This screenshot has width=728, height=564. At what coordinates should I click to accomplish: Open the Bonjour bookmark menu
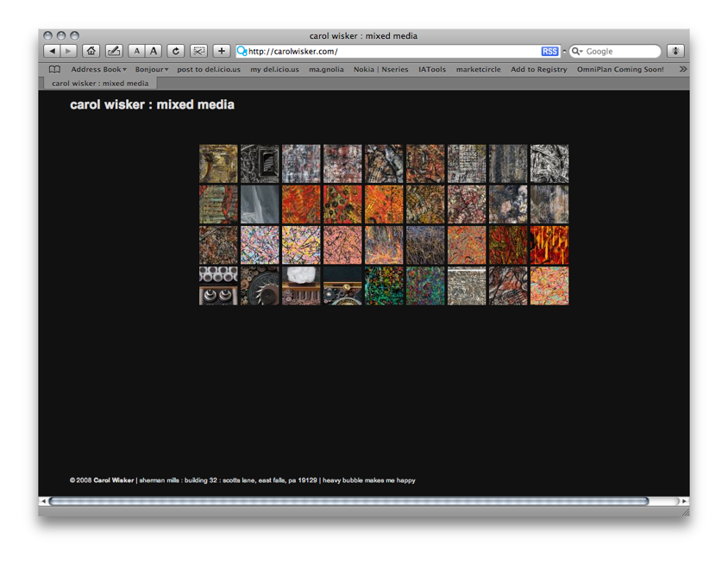coord(151,70)
